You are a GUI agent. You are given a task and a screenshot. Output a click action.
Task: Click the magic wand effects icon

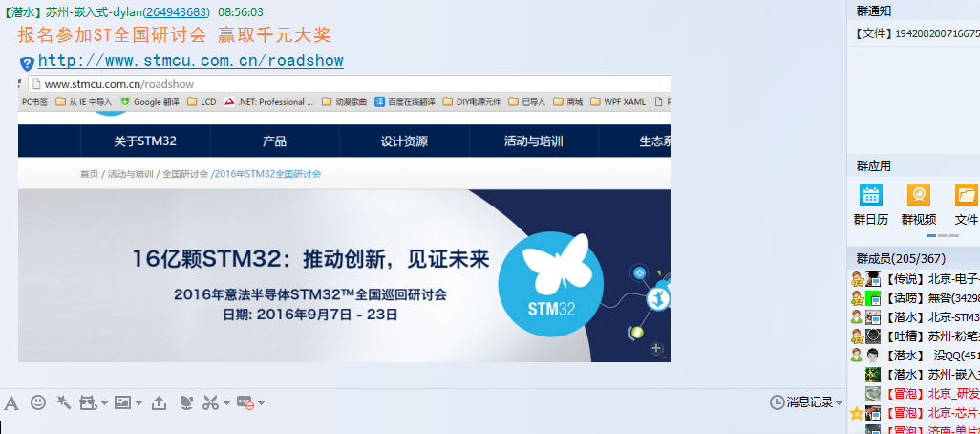(x=64, y=402)
